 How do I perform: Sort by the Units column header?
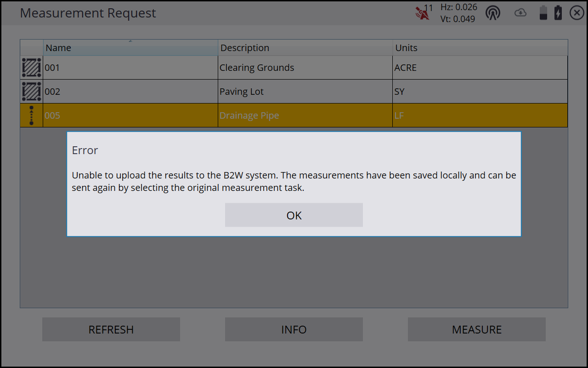tap(480, 48)
